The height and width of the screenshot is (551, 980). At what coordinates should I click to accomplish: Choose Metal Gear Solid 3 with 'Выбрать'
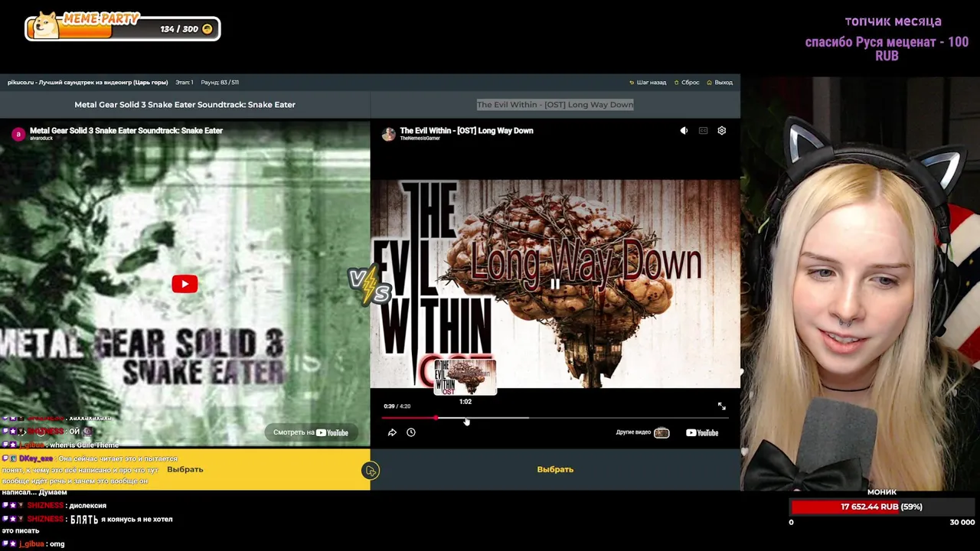[185, 469]
